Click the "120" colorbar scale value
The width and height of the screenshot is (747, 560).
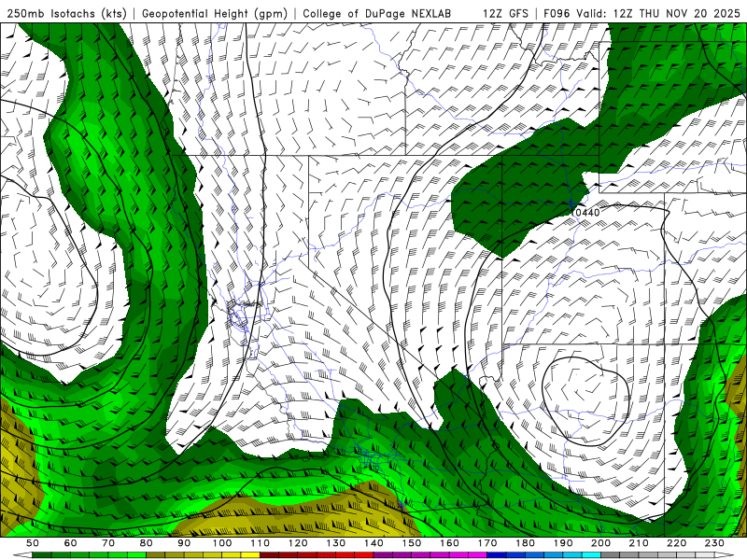click(298, 543)
